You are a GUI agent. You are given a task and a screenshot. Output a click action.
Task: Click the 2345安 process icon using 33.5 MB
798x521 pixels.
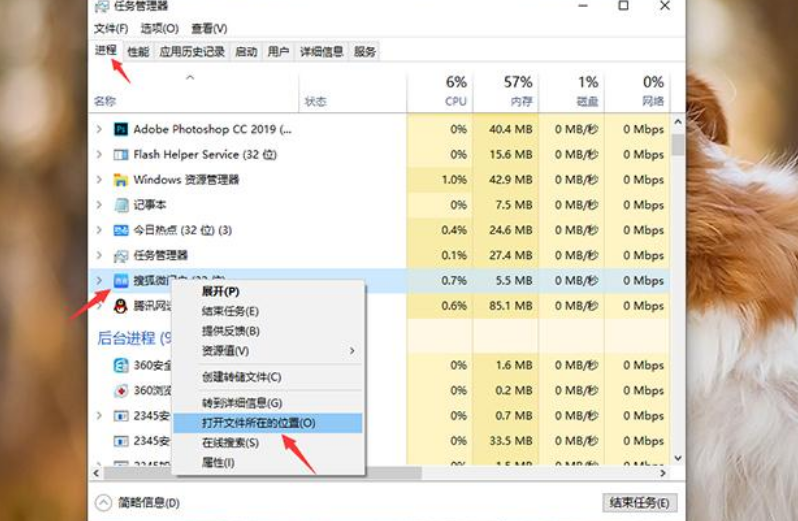click(121, 441)
